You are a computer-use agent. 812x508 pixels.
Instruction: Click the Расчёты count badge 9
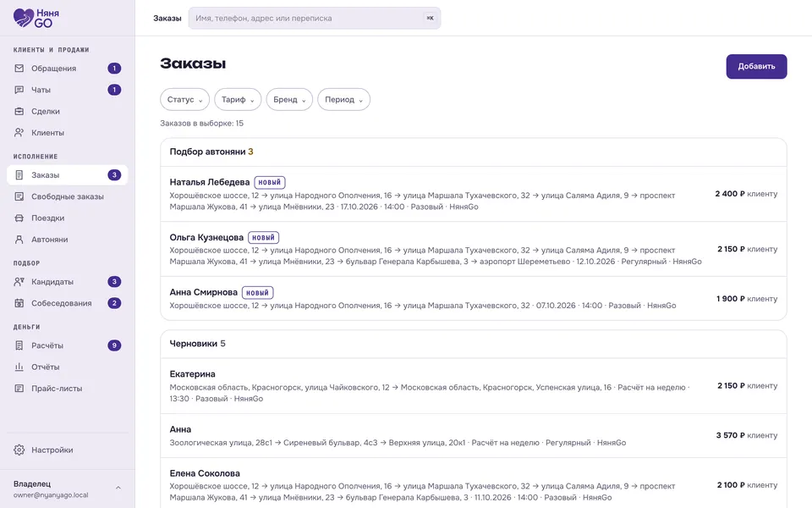click(114, 345)
